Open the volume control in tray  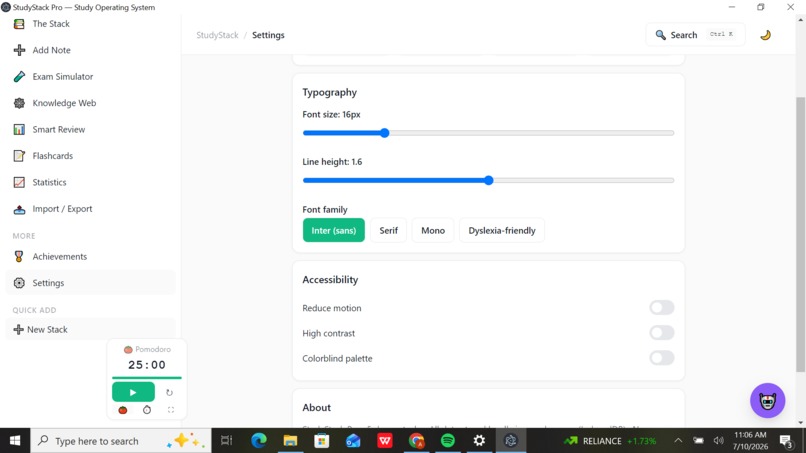tap(719, 441)
